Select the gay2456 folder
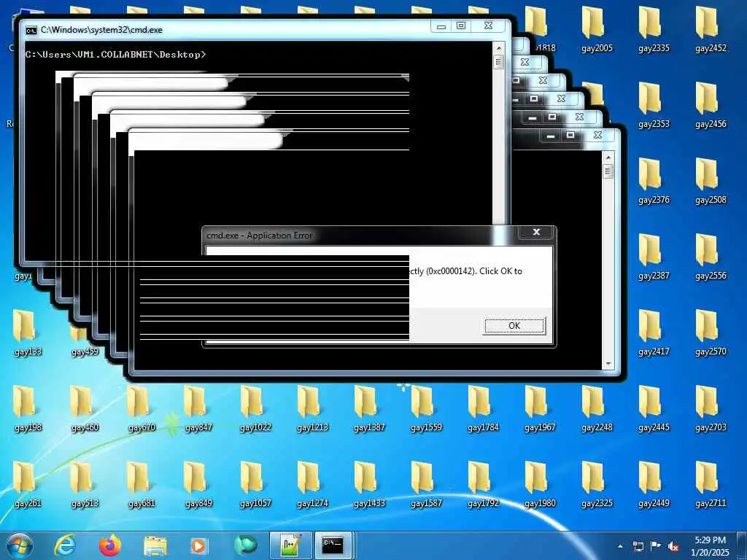 711,105
